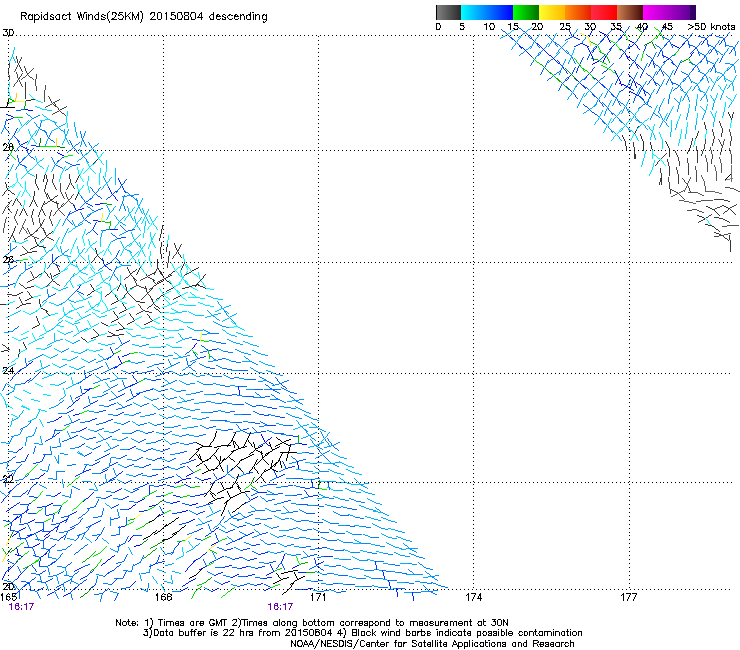Image resolution: width=740 pixels, height=650 pixels.
Task: Pick the brown 35–40 knots legend segment
Action: click(x=630, y=12)
